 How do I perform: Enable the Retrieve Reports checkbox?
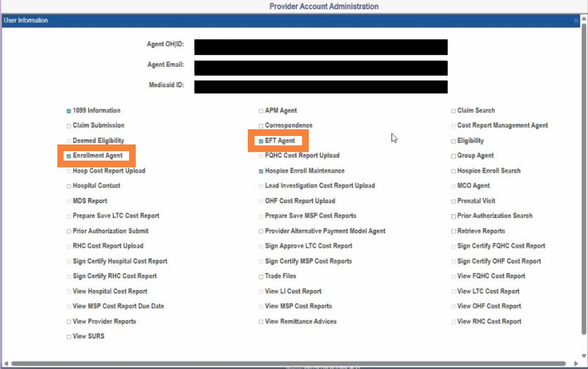tap(453, 232)
